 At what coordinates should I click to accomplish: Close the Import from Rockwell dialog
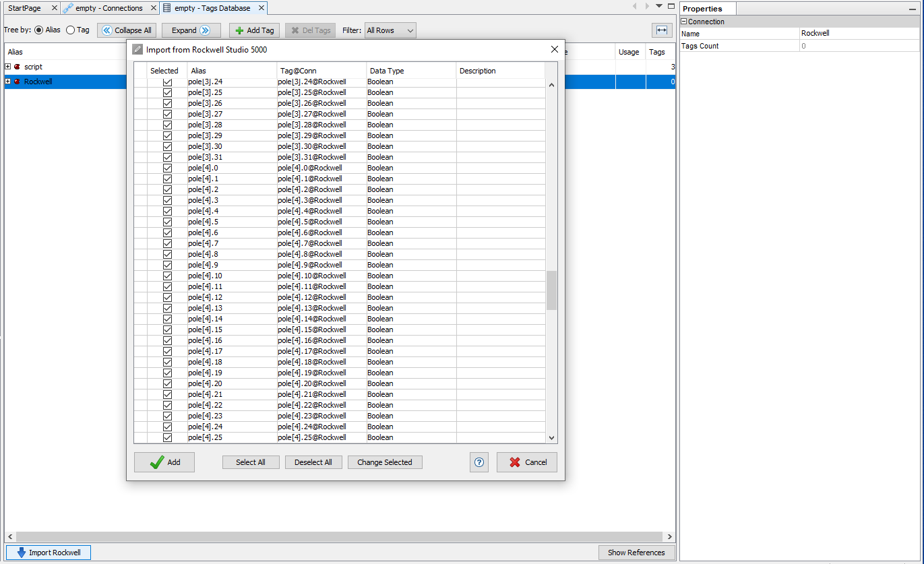[x=555, y=49]
